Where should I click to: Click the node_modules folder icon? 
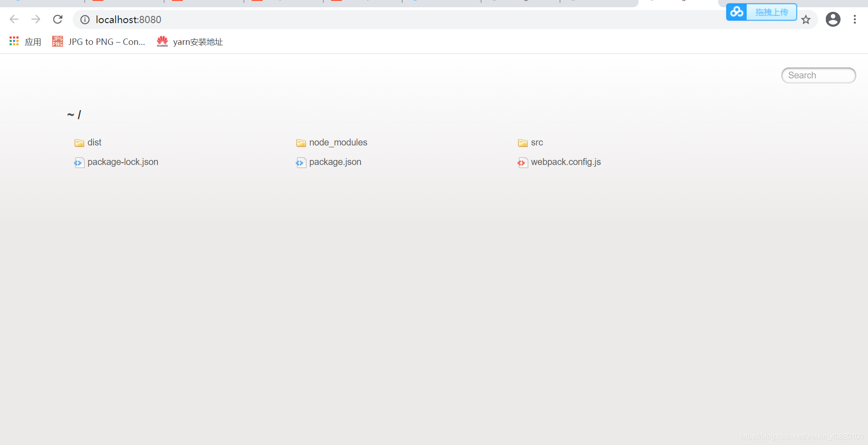click(x=301, y=143)
